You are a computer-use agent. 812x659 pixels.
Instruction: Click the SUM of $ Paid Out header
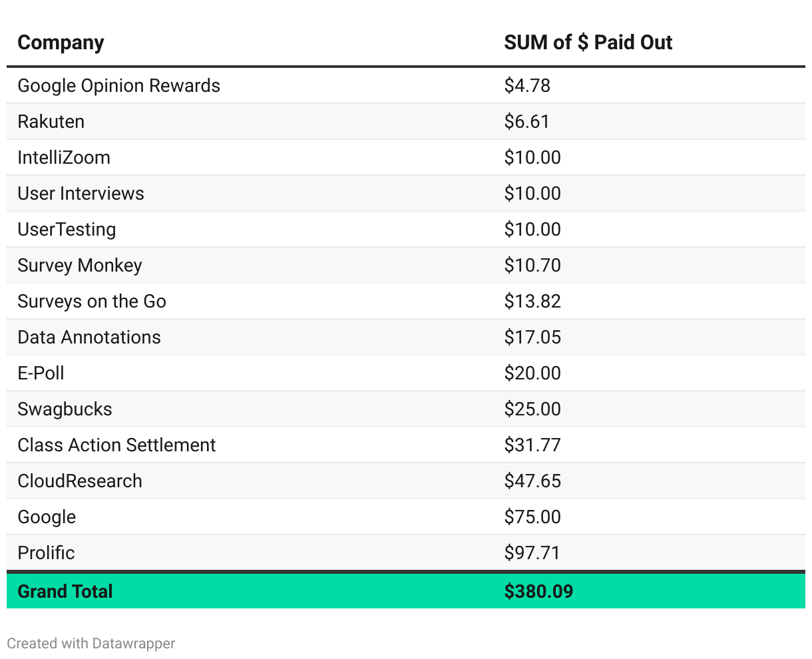(588, 43)
